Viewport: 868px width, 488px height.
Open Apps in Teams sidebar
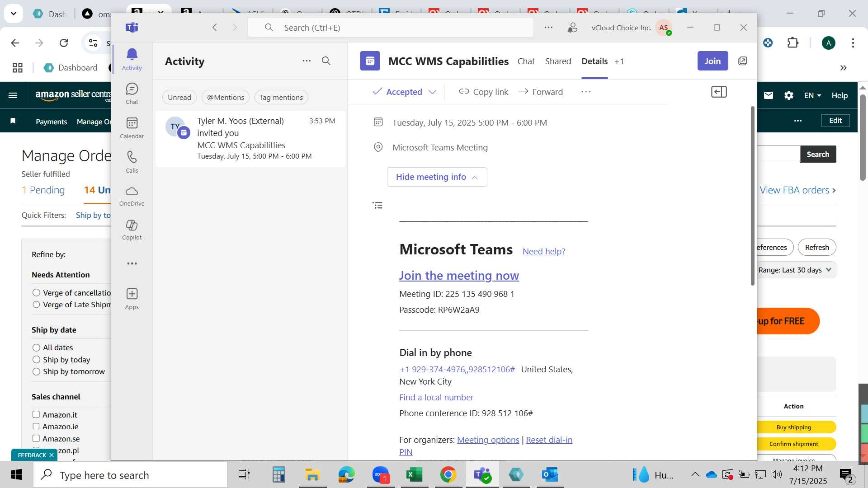tap(132, 299)
